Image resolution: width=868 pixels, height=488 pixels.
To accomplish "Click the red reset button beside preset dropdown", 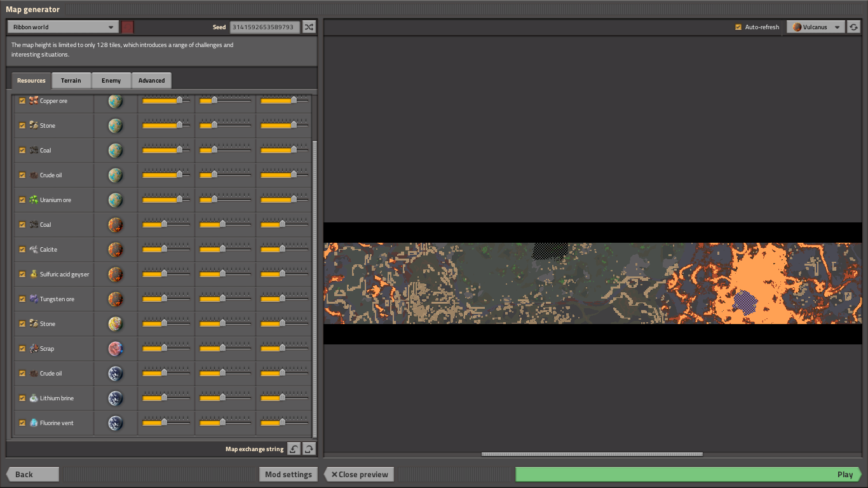I will (128, 27).
